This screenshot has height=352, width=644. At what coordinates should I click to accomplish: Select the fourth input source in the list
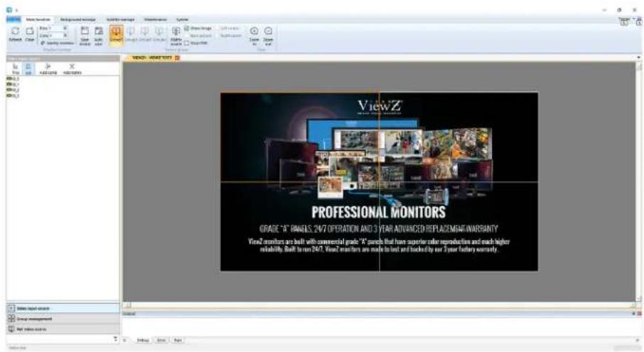(x=13, y=95)
